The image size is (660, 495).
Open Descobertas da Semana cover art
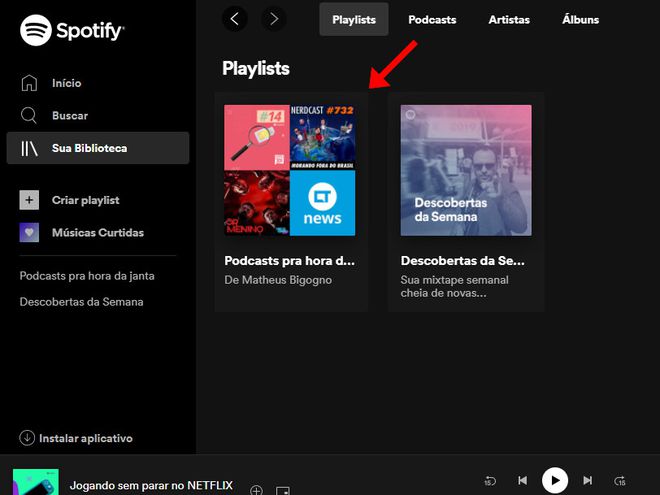[x=466, y=170]
